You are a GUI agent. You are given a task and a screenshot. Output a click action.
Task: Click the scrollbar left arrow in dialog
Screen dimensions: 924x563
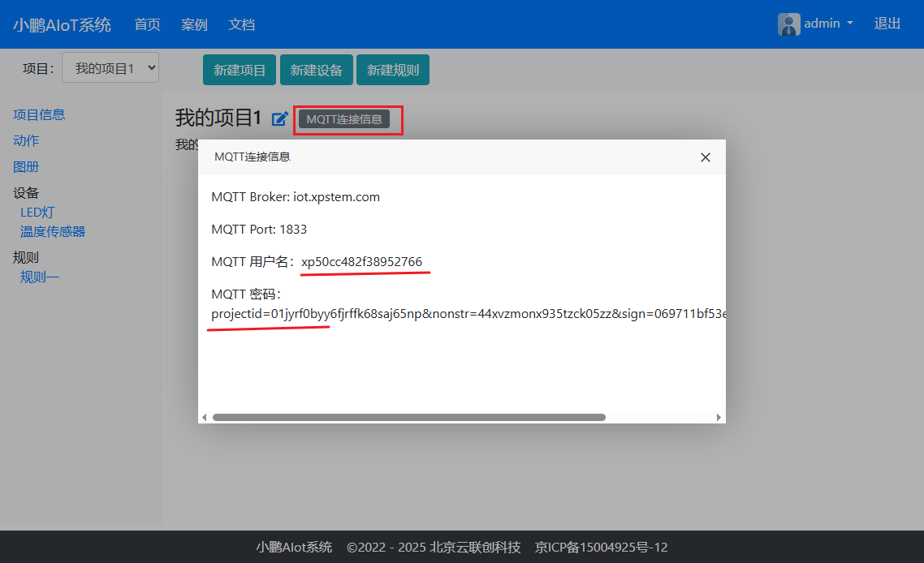pyautogui.click(x=205, y=418)
